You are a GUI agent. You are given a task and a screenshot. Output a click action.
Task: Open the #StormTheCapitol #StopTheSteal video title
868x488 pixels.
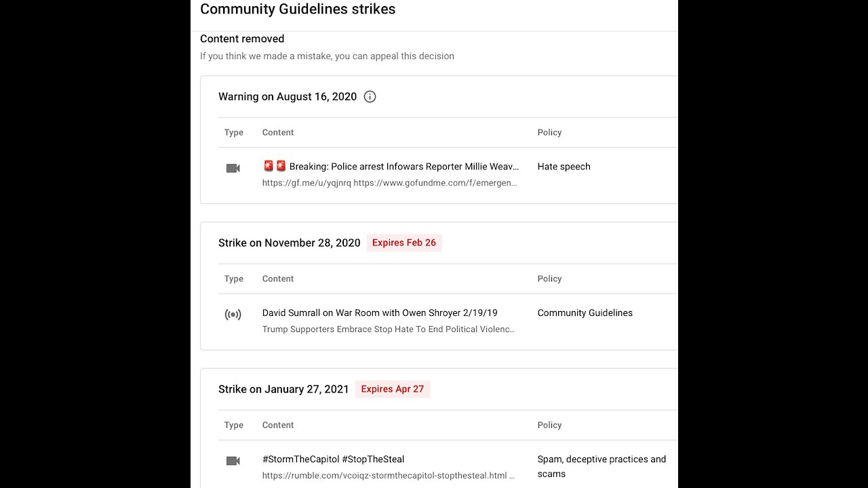333,459
